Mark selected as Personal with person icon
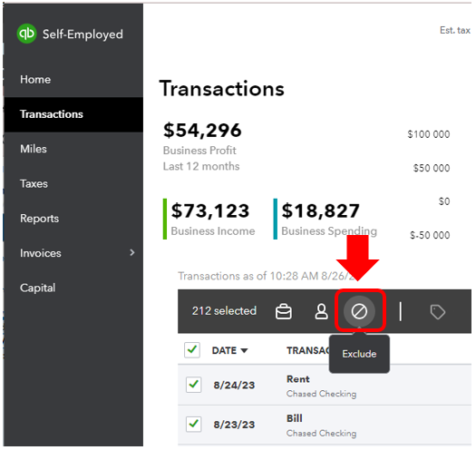This screenshot has width=476, height=450. (321, 312)
